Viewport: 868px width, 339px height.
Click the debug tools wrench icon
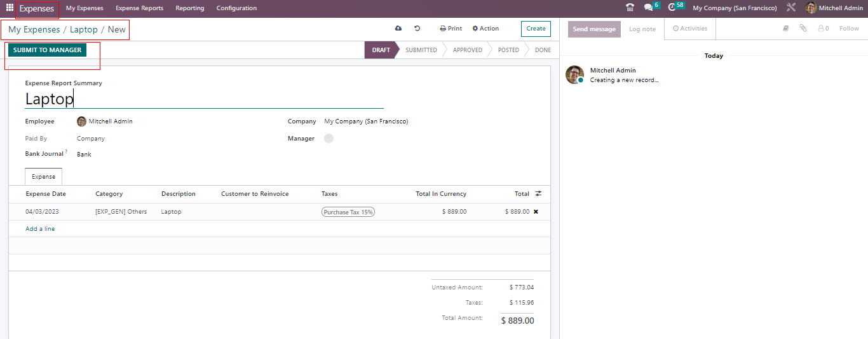790,8
